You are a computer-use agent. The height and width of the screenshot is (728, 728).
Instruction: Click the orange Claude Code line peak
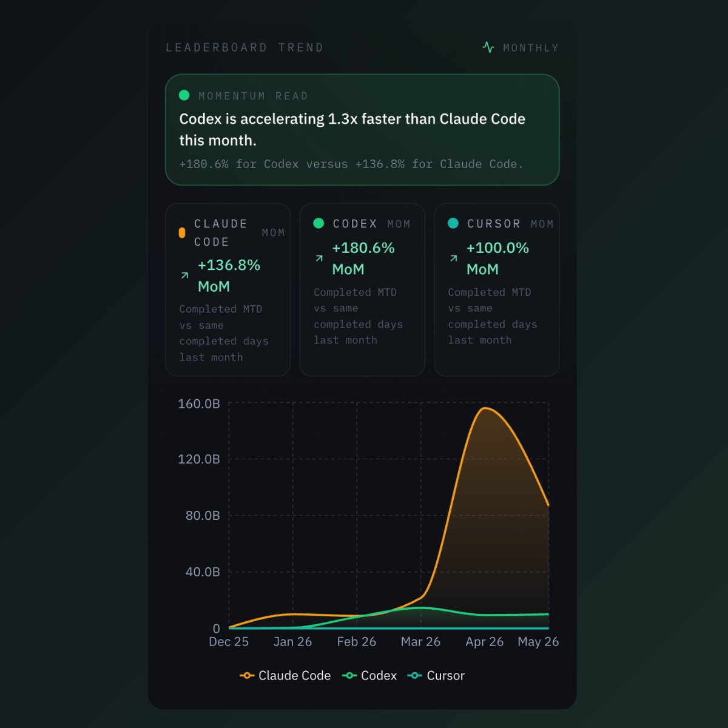(485, 408)
